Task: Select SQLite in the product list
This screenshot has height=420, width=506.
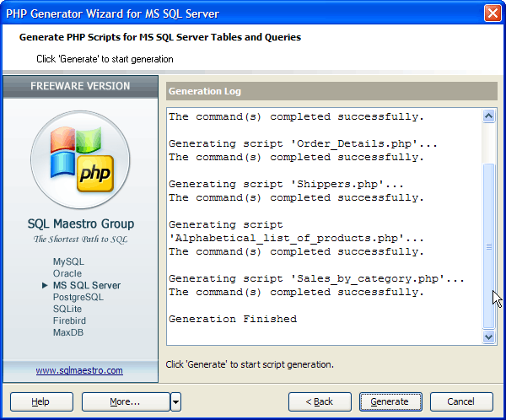Action: click(67, 309)
